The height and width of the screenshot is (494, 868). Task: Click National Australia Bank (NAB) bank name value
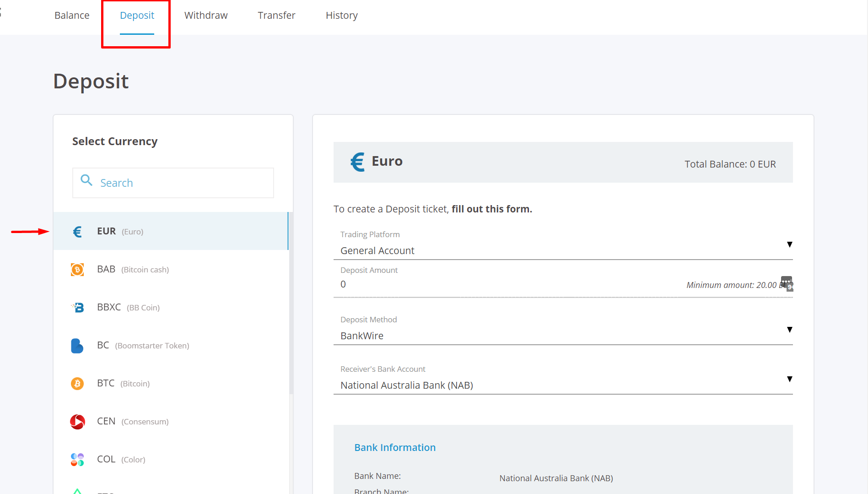(556, 478)
